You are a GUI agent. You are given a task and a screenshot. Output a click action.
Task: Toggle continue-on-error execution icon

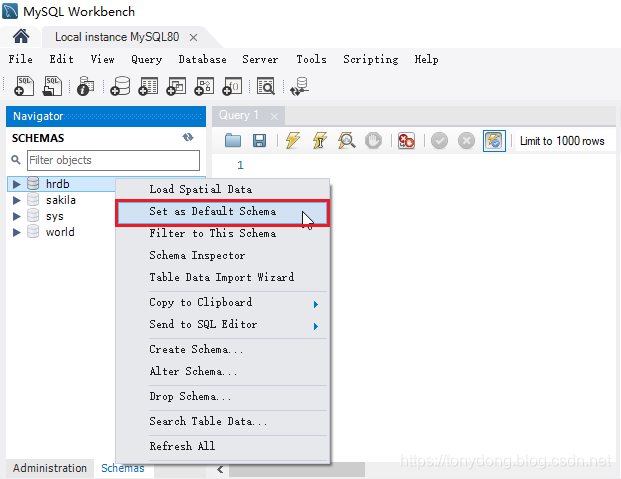click(406, 141)
